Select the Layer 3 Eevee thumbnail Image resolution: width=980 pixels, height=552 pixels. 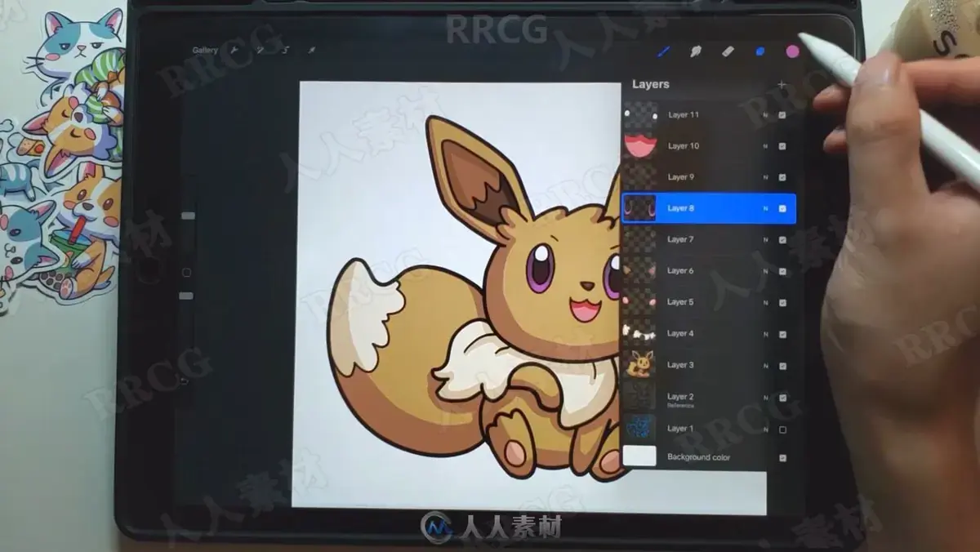[x=640, y=365]
